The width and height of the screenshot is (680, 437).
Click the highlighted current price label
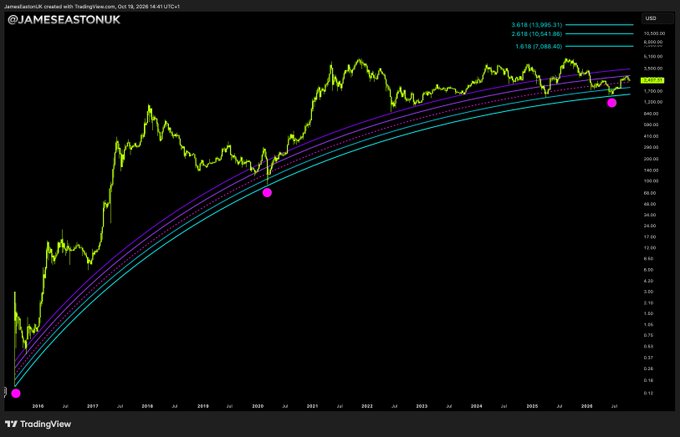pyautogui.click(x=653, y=80)
